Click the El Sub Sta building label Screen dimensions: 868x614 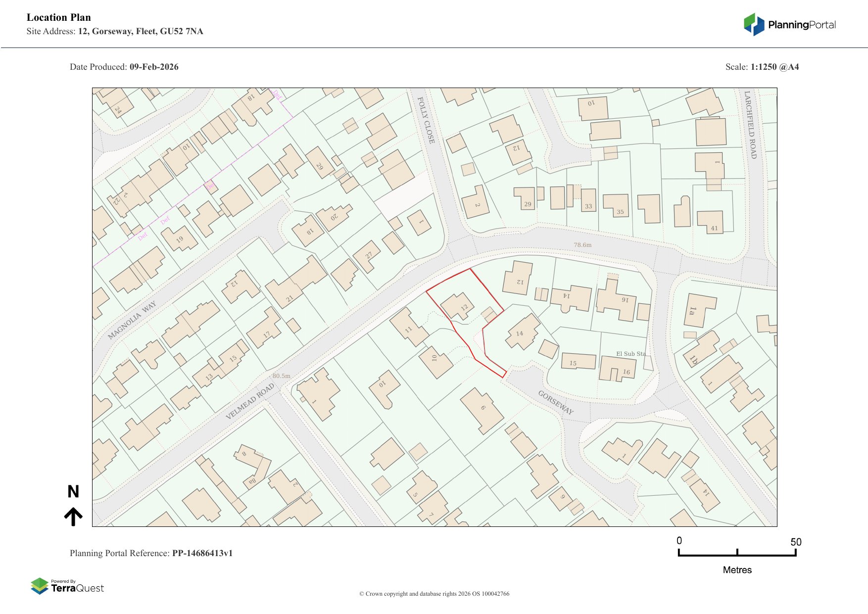click(630, 354)
